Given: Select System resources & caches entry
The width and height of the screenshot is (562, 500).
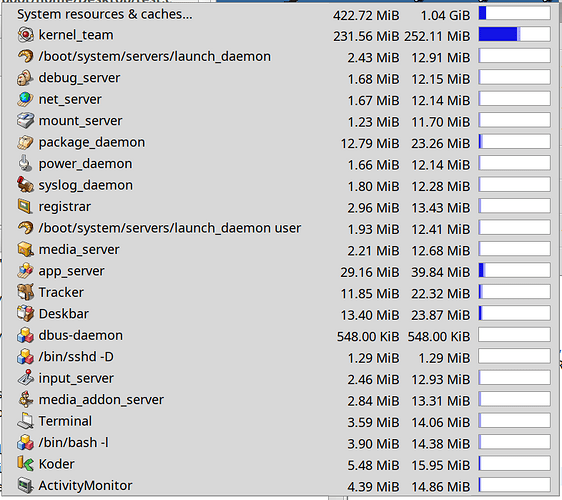Looking at the screenshot, I should pos(280,14).
